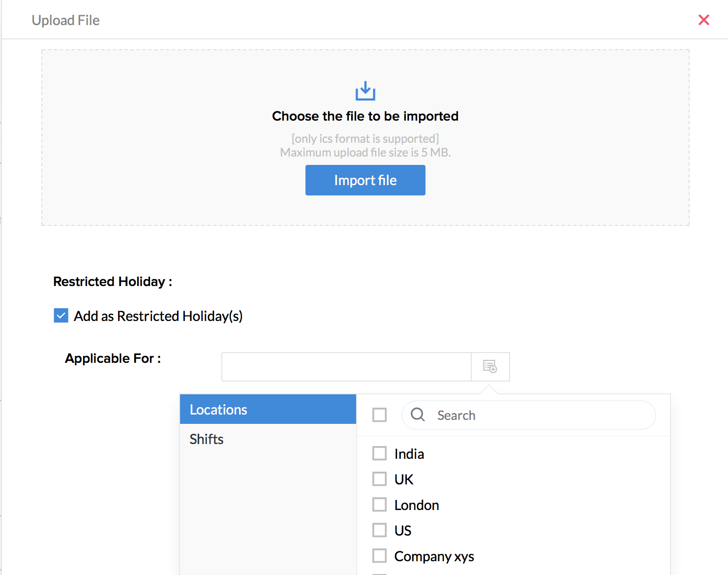728x575 pixels.
Task: Enable the US location checkbox
Action: (379, 530)
